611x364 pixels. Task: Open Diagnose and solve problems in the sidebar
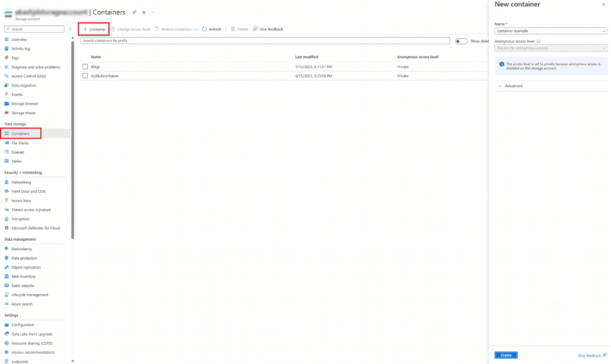(x=36, y=67)
